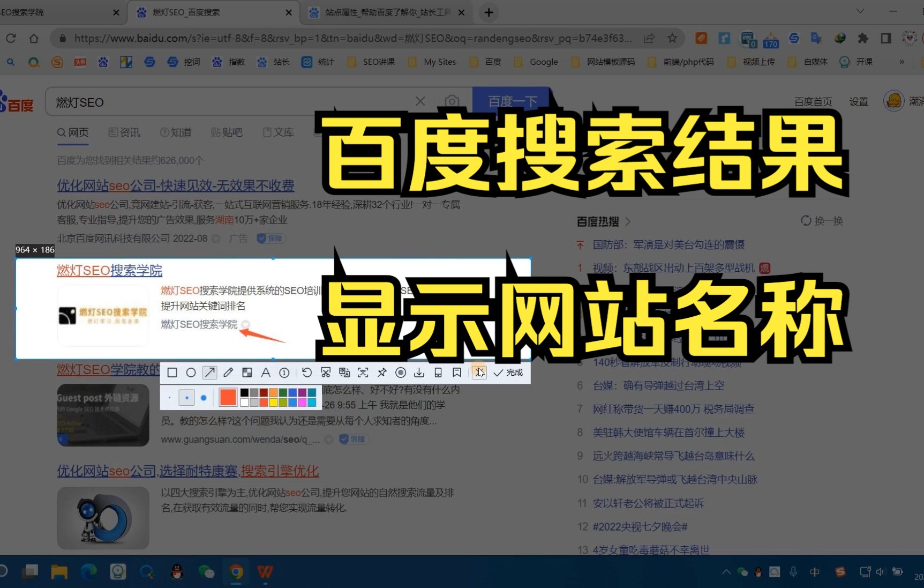Choose the smallest brush size dot
The width and height of the screenshot is (924, 588).
169,398
